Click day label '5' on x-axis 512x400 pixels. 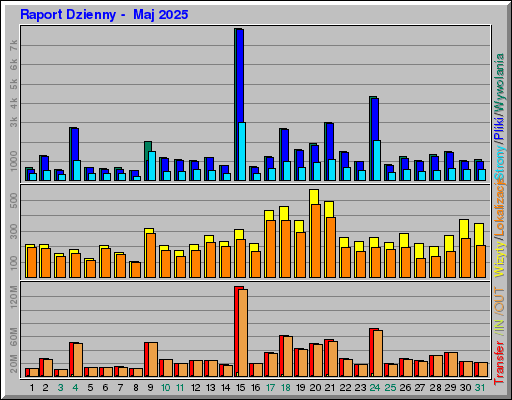[x=90, y=388]
